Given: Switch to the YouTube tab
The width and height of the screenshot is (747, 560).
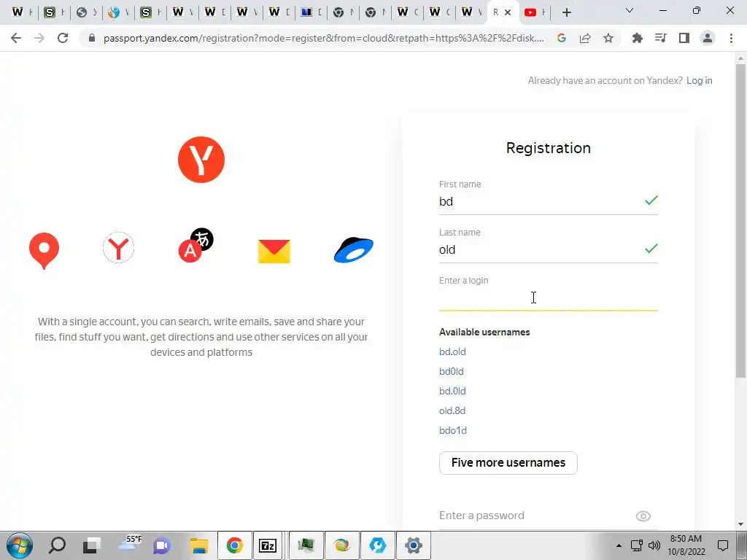Looking at the screenshot, I should 534,12.
